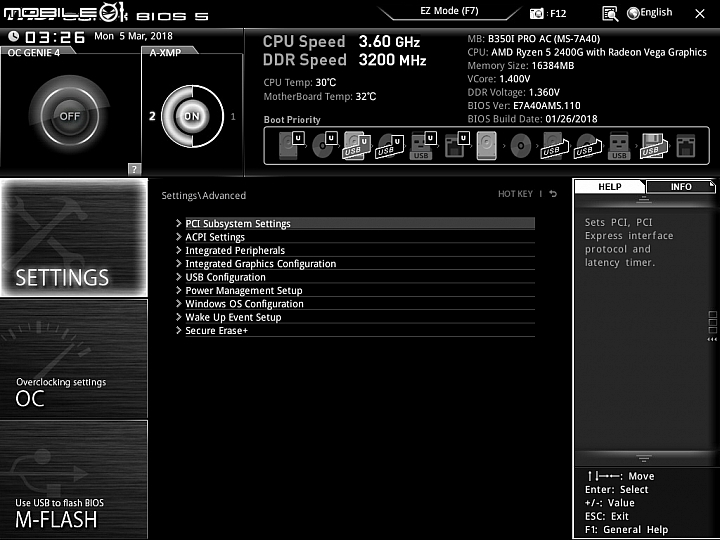Click the back arrow next to HOT KEY

pos(553,194)
